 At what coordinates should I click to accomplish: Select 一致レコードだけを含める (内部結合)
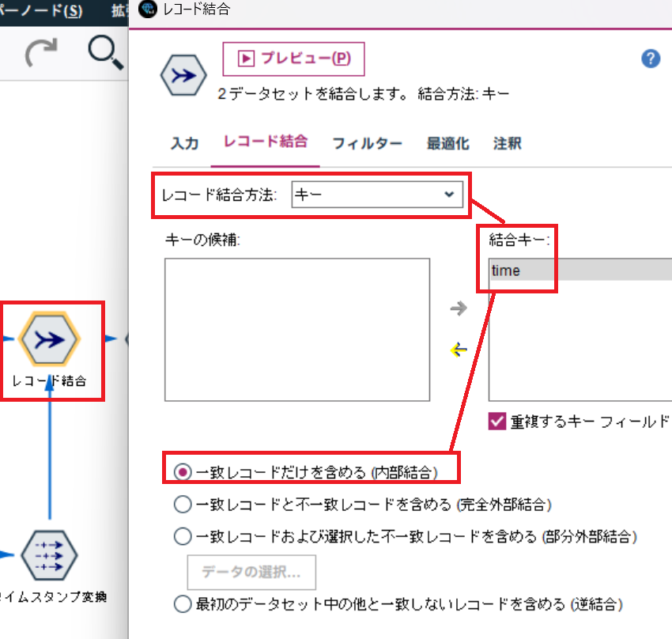point(183,473)
